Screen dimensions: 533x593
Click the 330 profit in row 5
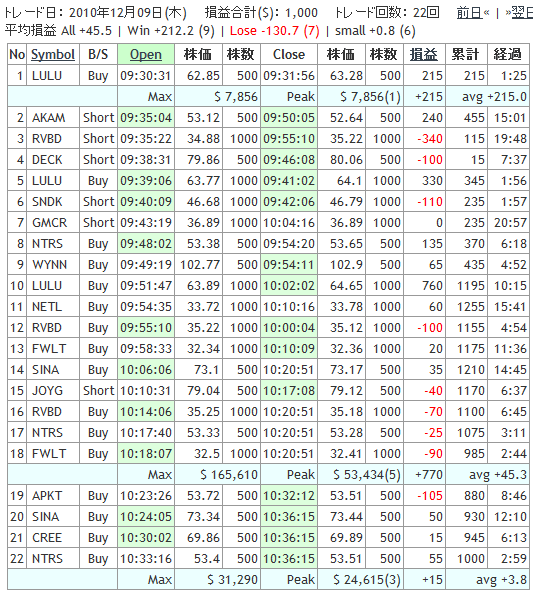click(x=432, y=181)
